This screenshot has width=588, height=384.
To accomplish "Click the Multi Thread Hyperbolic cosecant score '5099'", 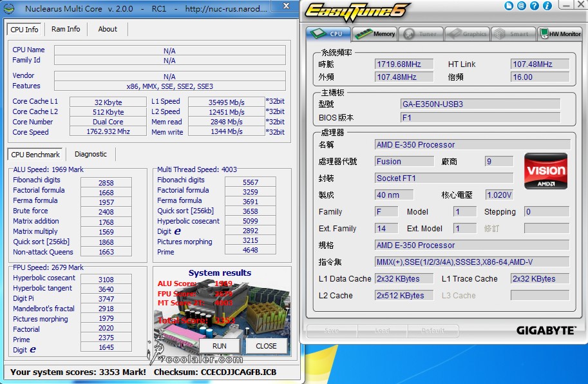I will pos(250,221).
